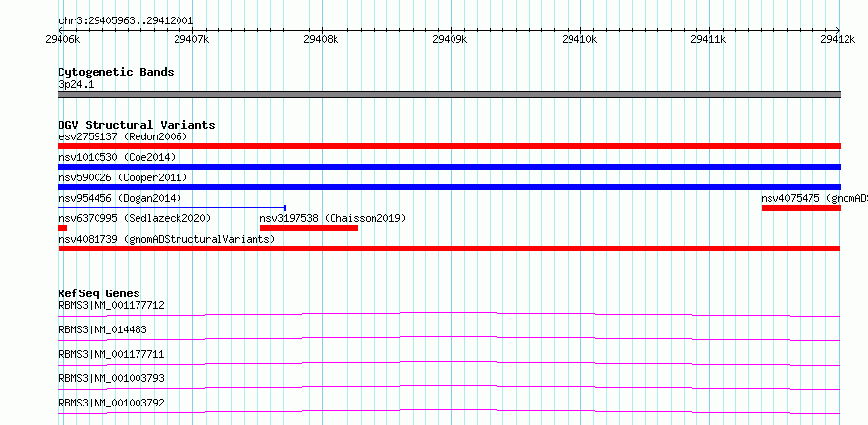Click the 29412k ruler tick label
The height and width of the screenshot is (425, 868).
[838, 39]
